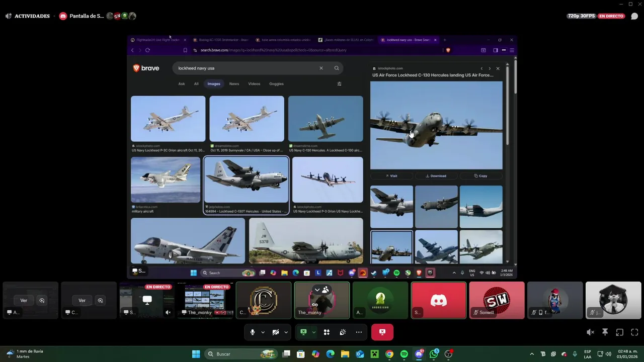Open the Videos tab in shared Brave search

254,84
